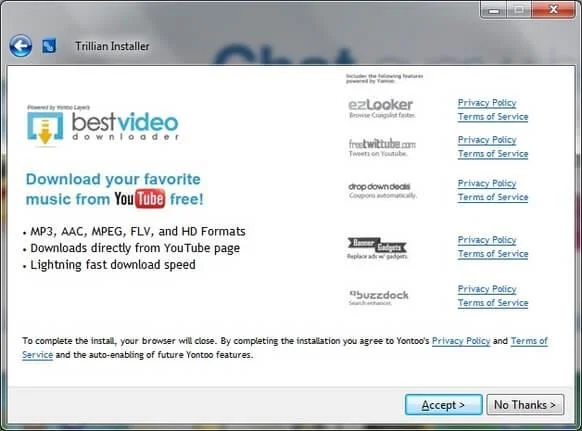Screen dimensions: 582x431
Task: Open buzzdock Terms of Service link
Action: point(493,303)
